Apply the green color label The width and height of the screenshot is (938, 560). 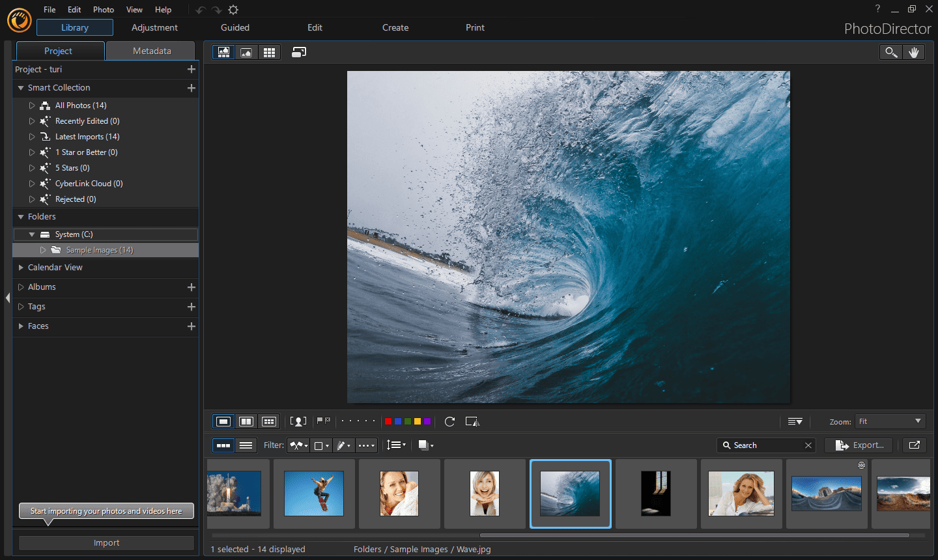pos(408,421)
